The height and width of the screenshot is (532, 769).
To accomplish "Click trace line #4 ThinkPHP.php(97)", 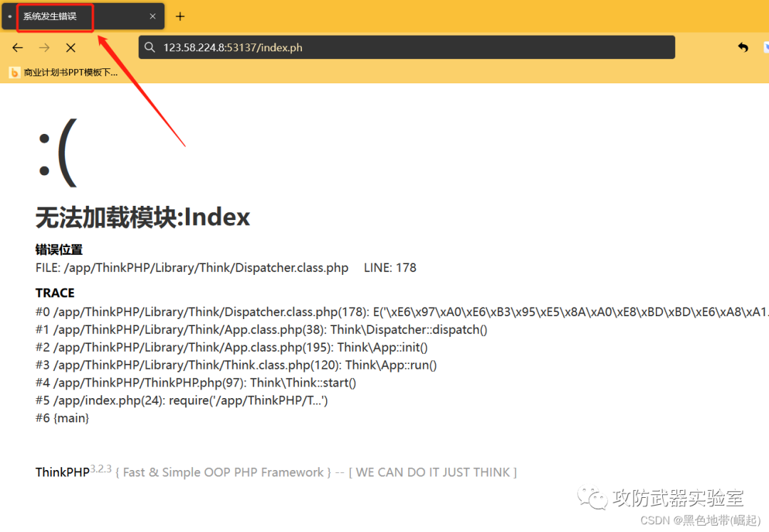I will pyautogui.click(x=196, y=382).
